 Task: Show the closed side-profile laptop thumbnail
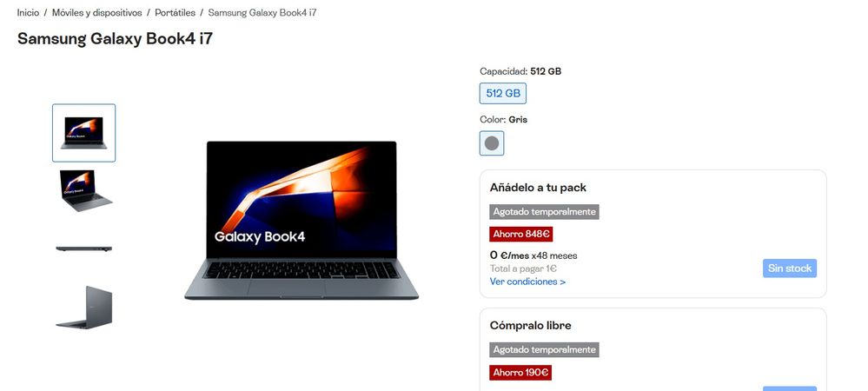tap(84, 249)
